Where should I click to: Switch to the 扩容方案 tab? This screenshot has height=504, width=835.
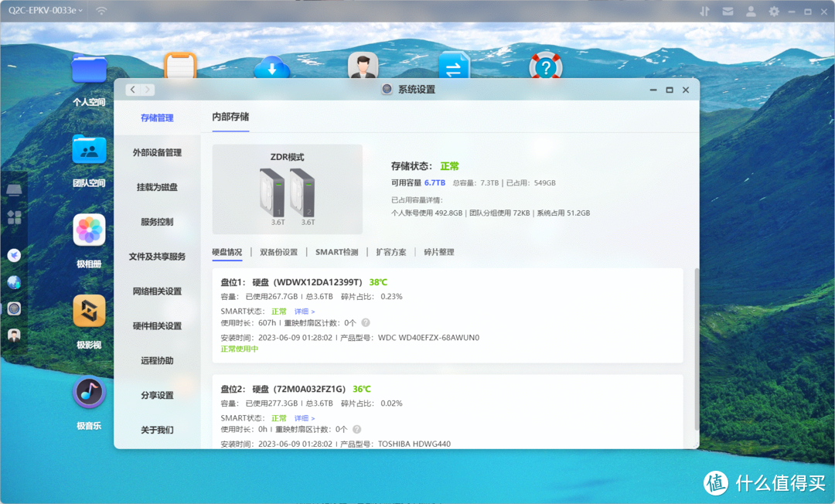click(391, 252)
